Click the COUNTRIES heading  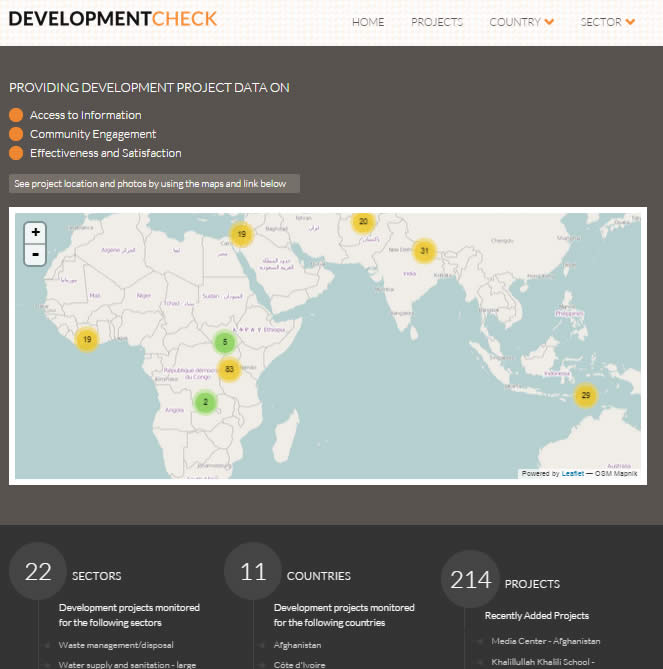(x=318, y=576)
